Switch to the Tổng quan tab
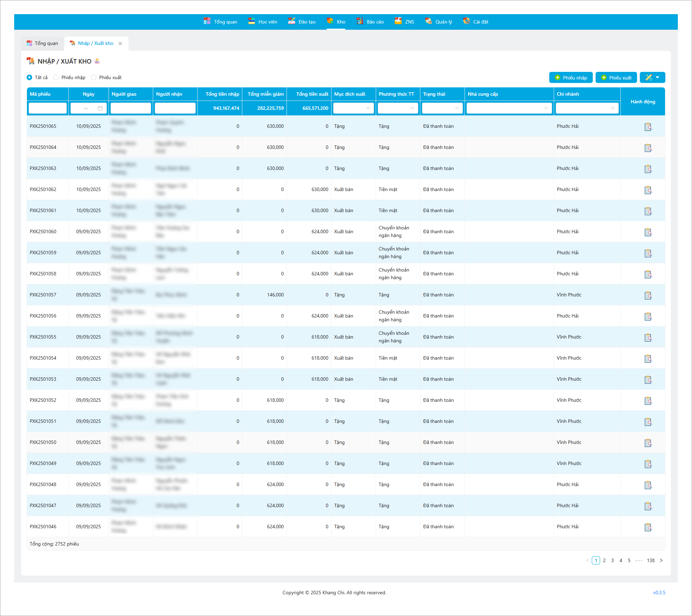 [x=43, y=43]
